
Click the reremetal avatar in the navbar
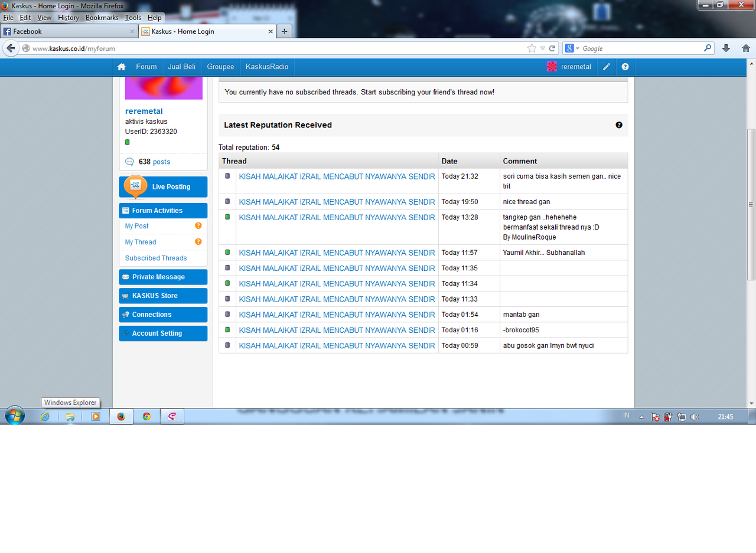[x=552, y=67]
